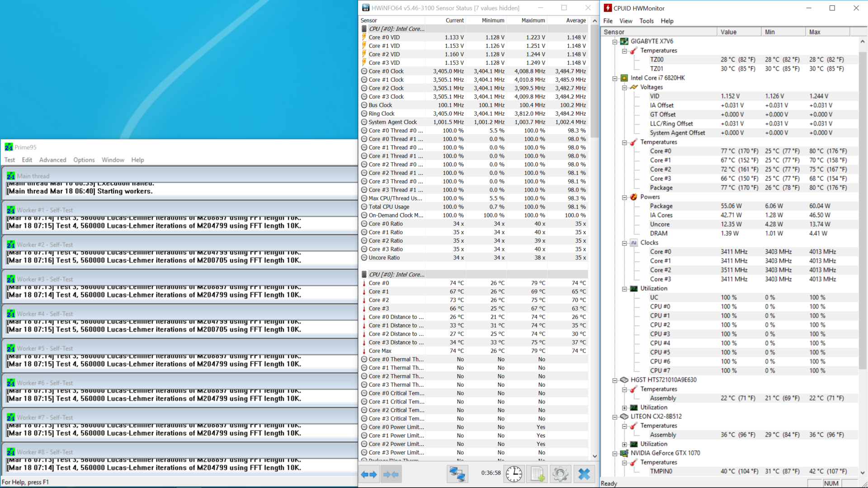Click thermometer icon beside HWiNFO Core Max
The height and width of the screenshot is (488, 868).
point(364,351)
